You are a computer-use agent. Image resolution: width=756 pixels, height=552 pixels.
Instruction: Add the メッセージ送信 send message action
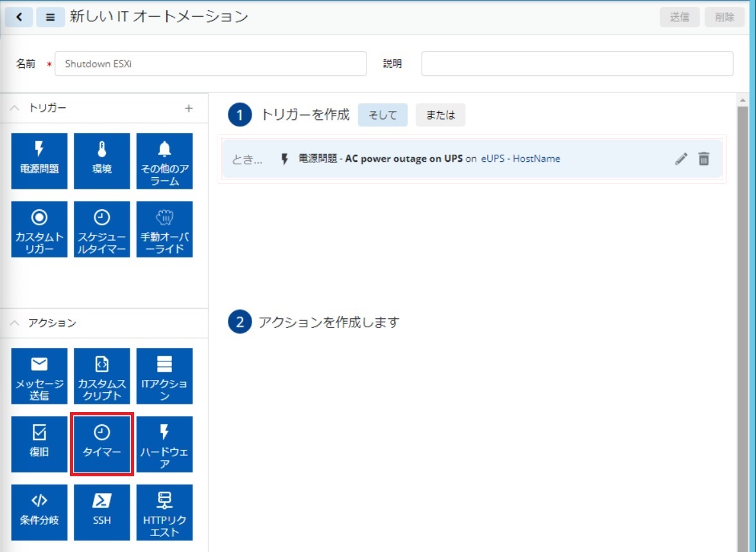point(39,376)
